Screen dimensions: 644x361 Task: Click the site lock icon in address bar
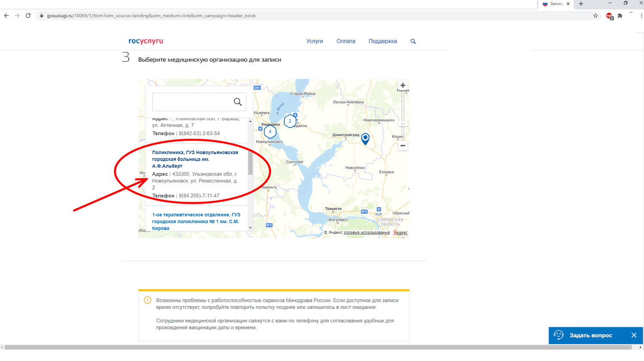click(42, 16)
